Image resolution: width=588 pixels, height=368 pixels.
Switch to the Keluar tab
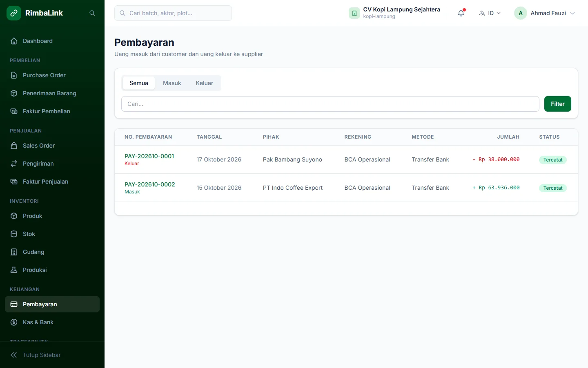point(205,83)
